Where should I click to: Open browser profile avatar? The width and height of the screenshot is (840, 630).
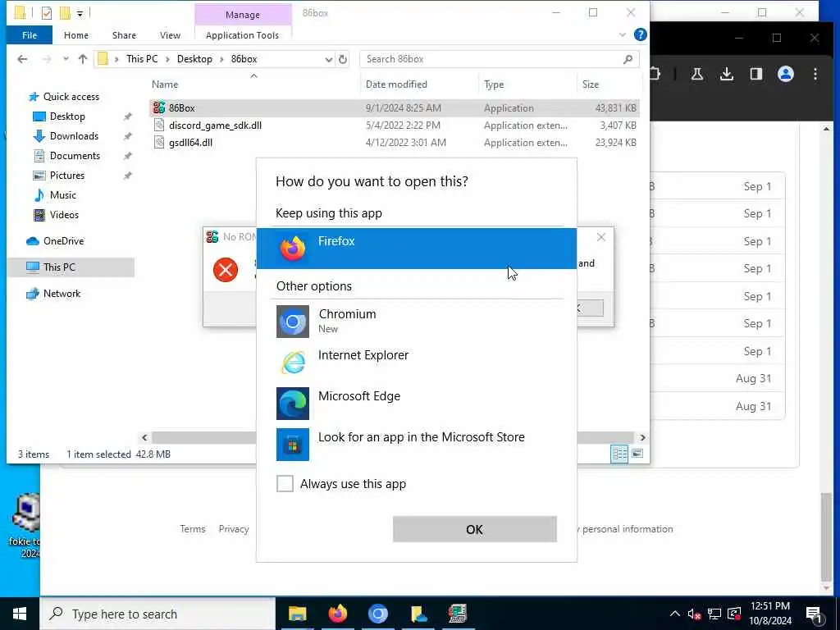tap(785, 74)
